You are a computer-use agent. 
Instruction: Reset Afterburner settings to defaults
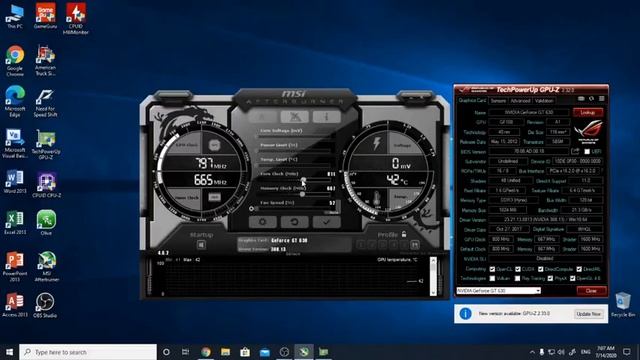(x=294, y=222)
